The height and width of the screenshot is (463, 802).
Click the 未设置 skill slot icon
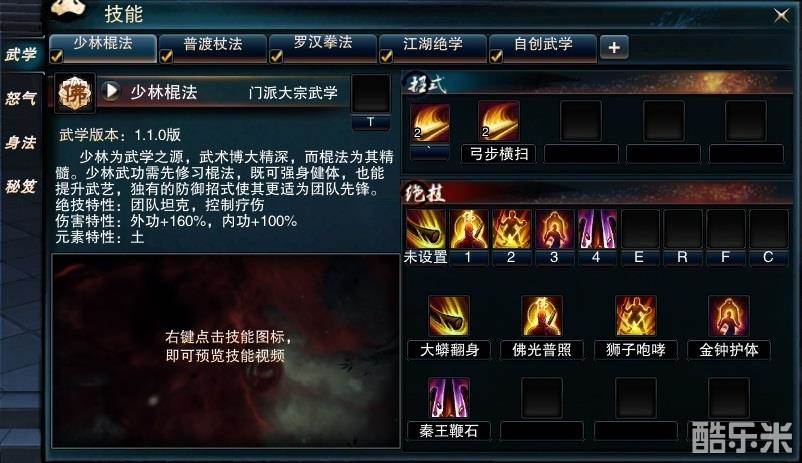pos(425,229)
